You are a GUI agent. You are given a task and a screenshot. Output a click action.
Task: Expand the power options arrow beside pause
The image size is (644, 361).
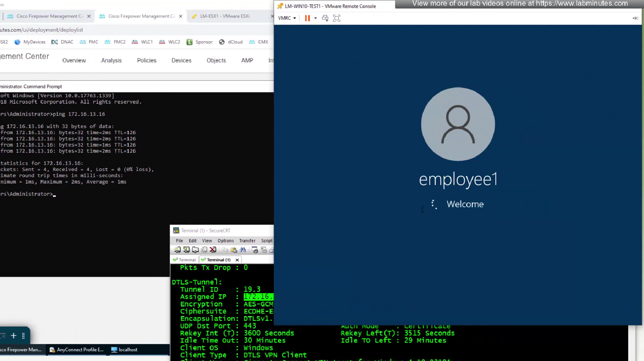pos(315,18)
